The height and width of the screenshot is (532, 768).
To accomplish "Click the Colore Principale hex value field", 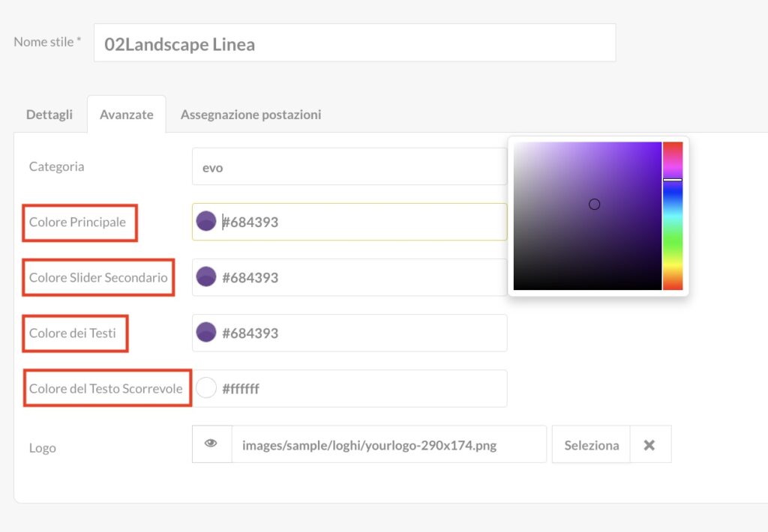I will pos(349,222).
